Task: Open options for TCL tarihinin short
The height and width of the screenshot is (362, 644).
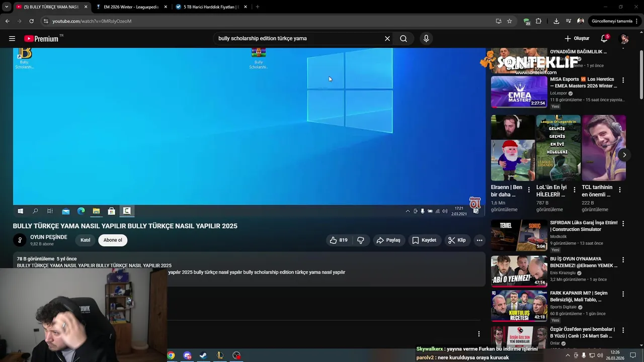Action: click(x=620, y=190)
